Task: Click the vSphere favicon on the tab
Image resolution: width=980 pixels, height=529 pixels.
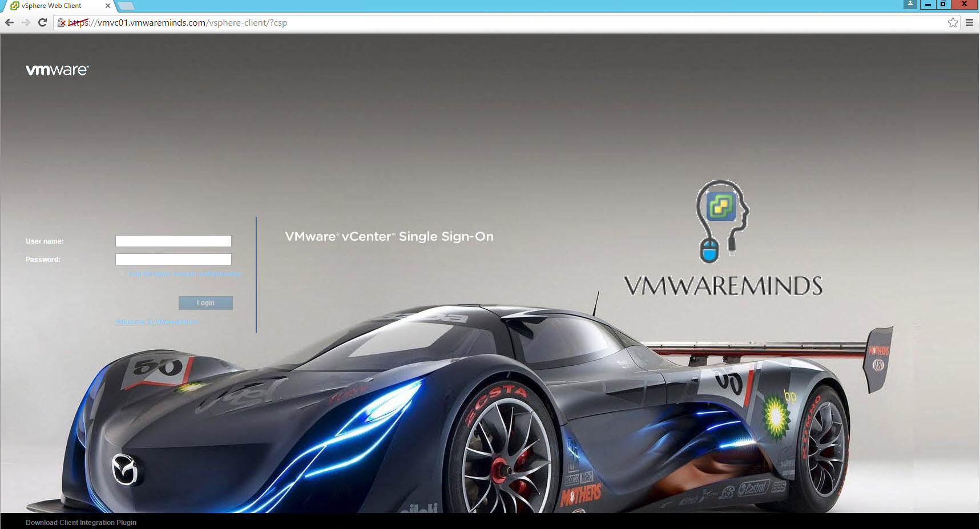Action: tap(15, 6)
